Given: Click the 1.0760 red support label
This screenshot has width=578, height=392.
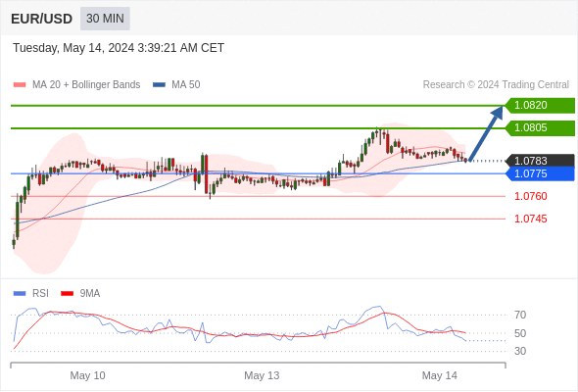Looking at the screenshot, I should pyautogui.click(x=530, y=196).
